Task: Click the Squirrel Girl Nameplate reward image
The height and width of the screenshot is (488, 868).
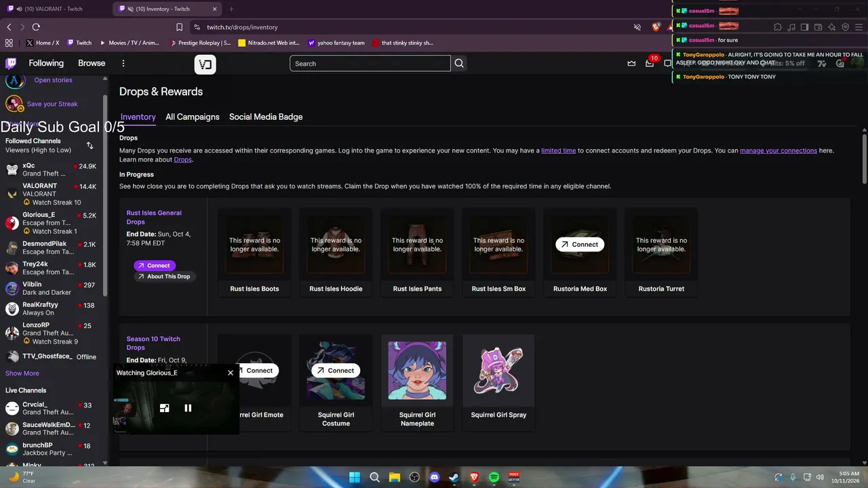Action: point(417,370)
